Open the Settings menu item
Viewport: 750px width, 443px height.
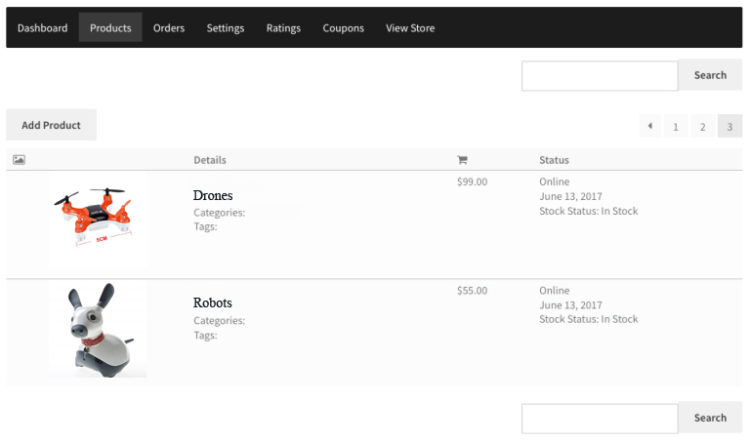click(x=225, y=28)
